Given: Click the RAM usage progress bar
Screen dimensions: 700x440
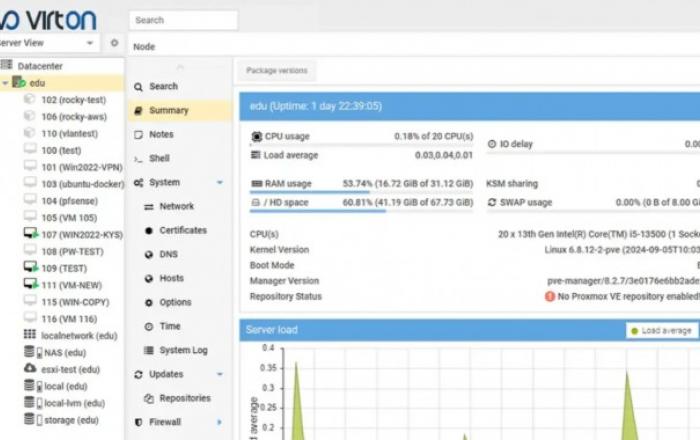Looking at the screenshot, I should (361, 192).
